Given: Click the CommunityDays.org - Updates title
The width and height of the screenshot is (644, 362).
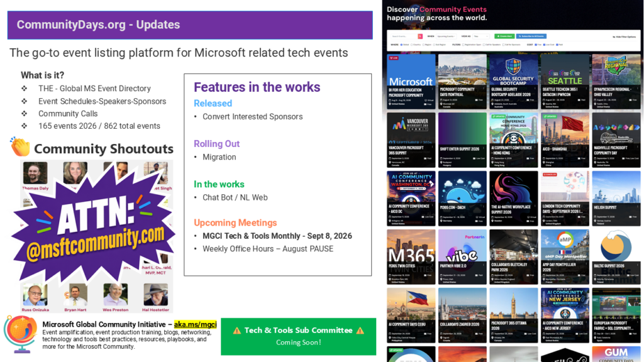Looking at the screenshot, I should [98, 25].
